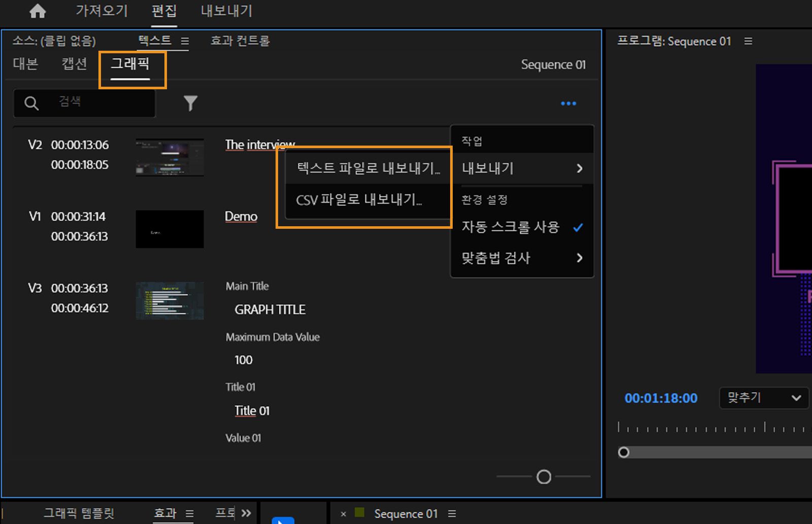
Task: Click the 00:00:31:14 start timecode
Action: tap(78, 217)
